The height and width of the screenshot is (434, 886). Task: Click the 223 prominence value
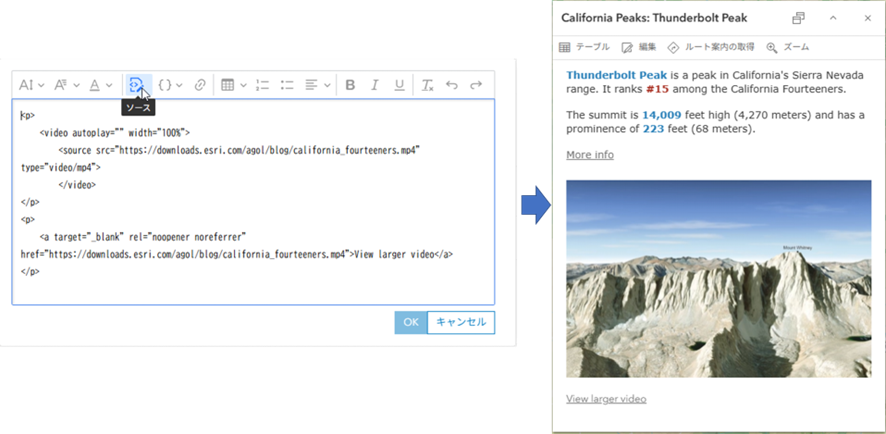pos(653,129)
